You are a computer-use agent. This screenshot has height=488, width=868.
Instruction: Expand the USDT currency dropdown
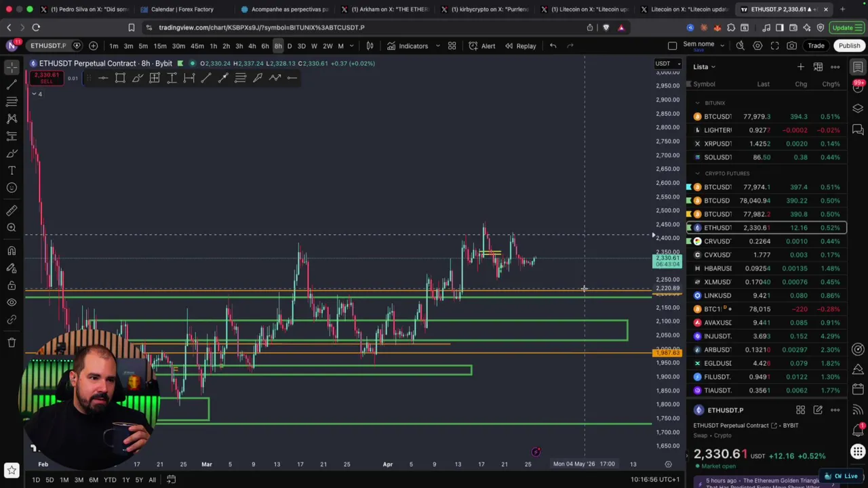(667, 64)
